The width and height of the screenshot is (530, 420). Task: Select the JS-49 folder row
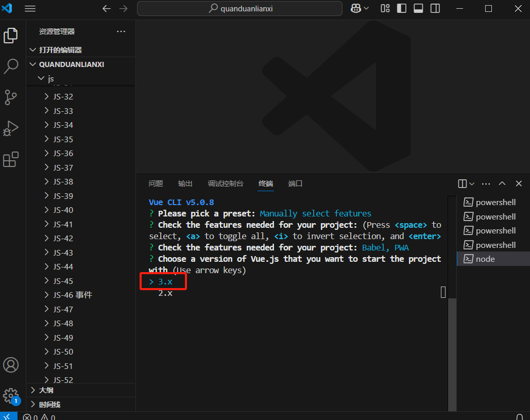click(81, 338)
